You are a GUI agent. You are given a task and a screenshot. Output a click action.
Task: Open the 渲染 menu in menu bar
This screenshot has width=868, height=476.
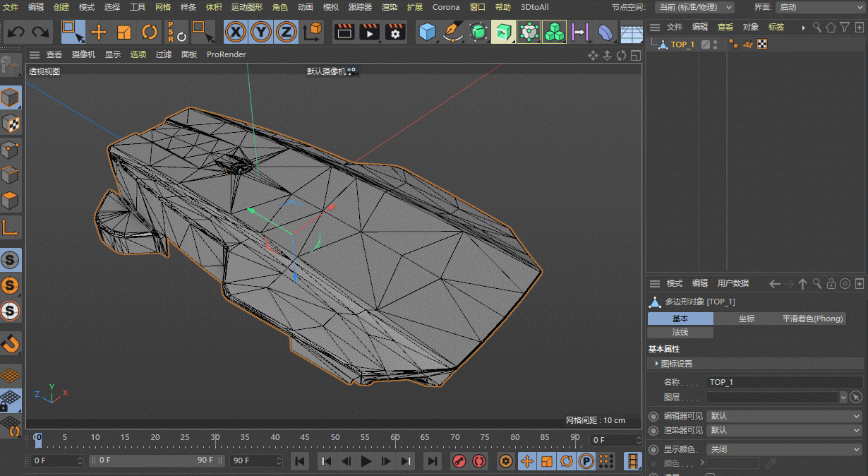390,7
